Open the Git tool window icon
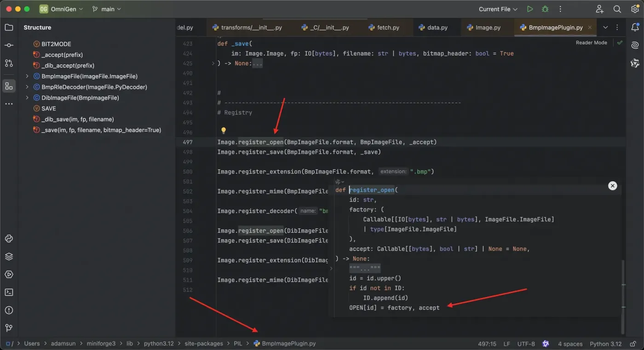Viewport: 644px width, 350px height. point(9,328)
